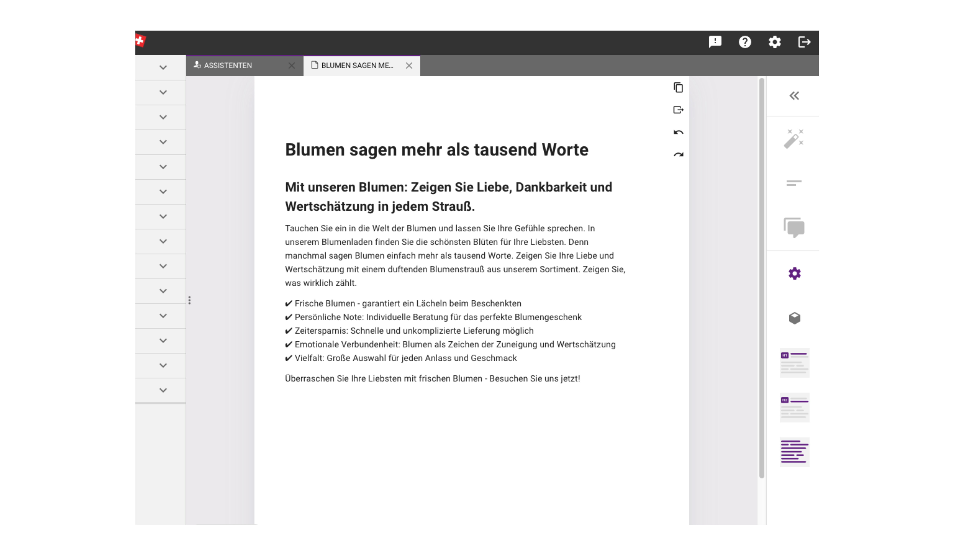Click bullet 'Zeitersparnis: Schnelle und unkomplizierte Lieferung'
980x551 pixels.
click(409, 331)
